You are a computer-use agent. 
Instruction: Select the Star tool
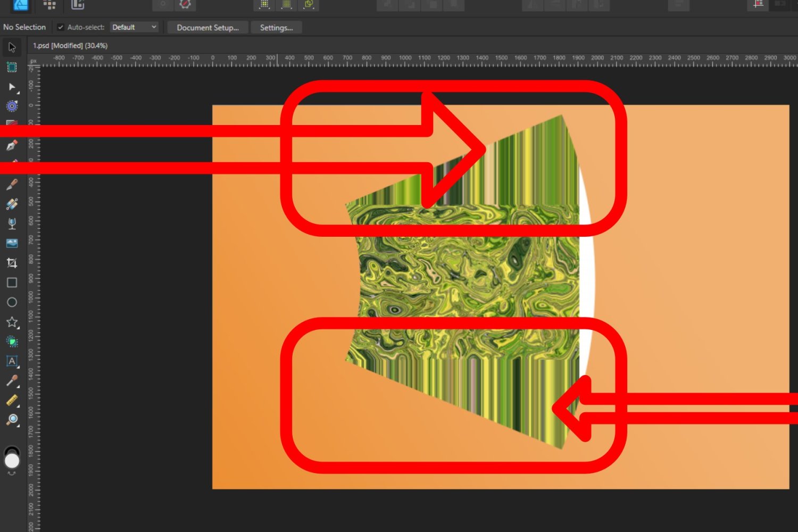[12, 322]
